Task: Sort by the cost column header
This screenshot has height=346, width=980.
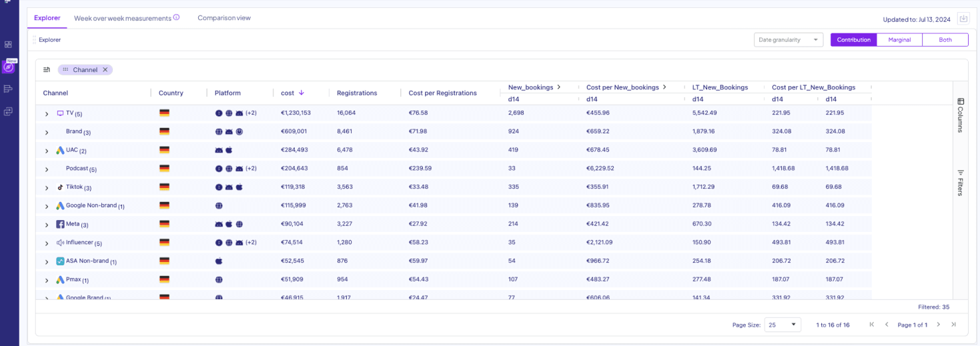Action: (288, 93)
